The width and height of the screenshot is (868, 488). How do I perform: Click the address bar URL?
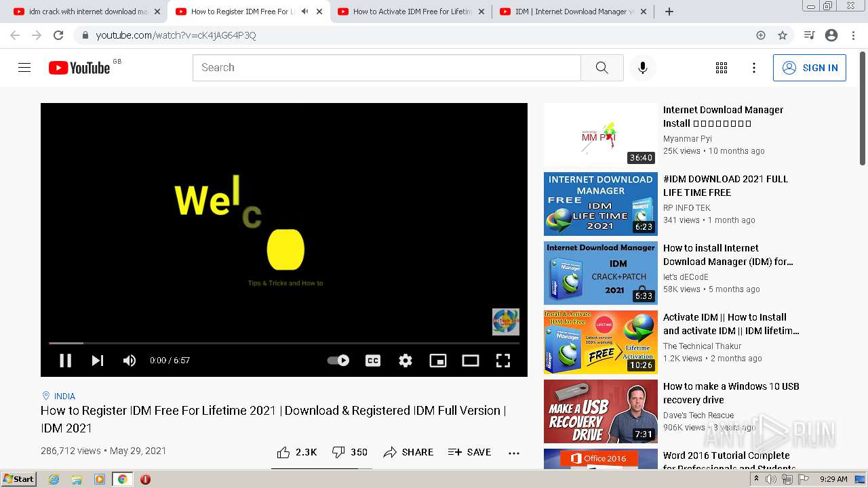(x=176, y=35)
